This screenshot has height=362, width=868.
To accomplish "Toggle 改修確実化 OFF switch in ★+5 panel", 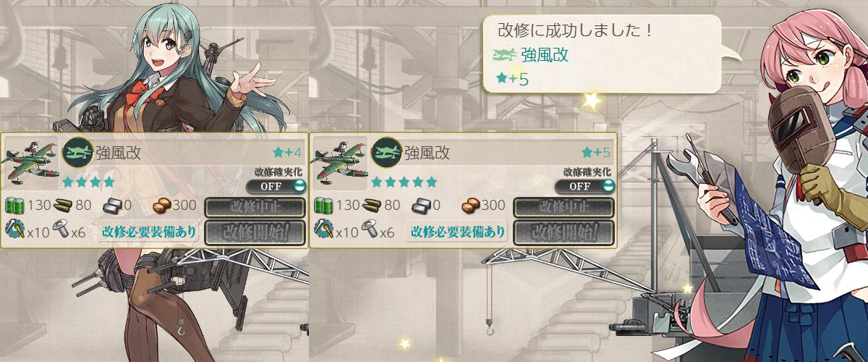I will pyautogui.click(x=584, y=186).
